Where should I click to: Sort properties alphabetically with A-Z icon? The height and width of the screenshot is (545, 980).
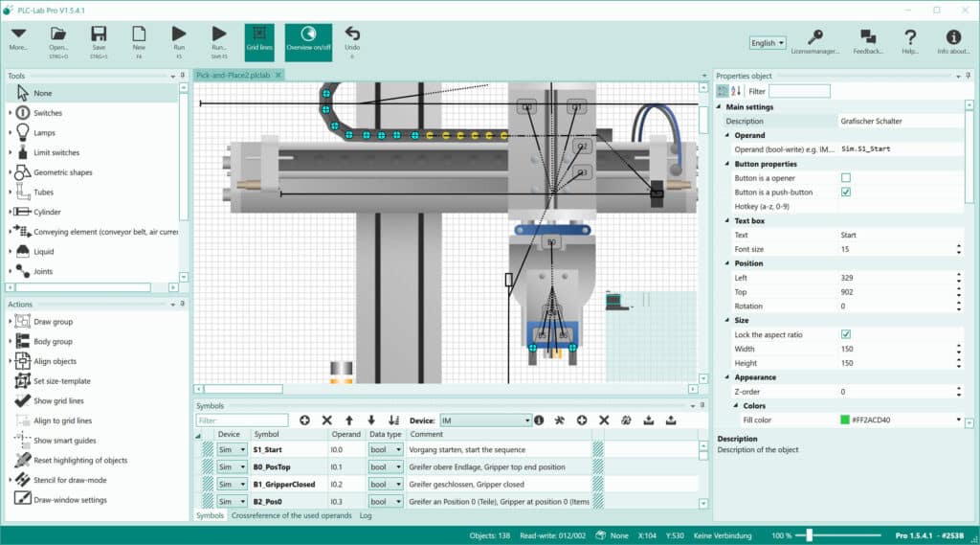click(736, 91)
